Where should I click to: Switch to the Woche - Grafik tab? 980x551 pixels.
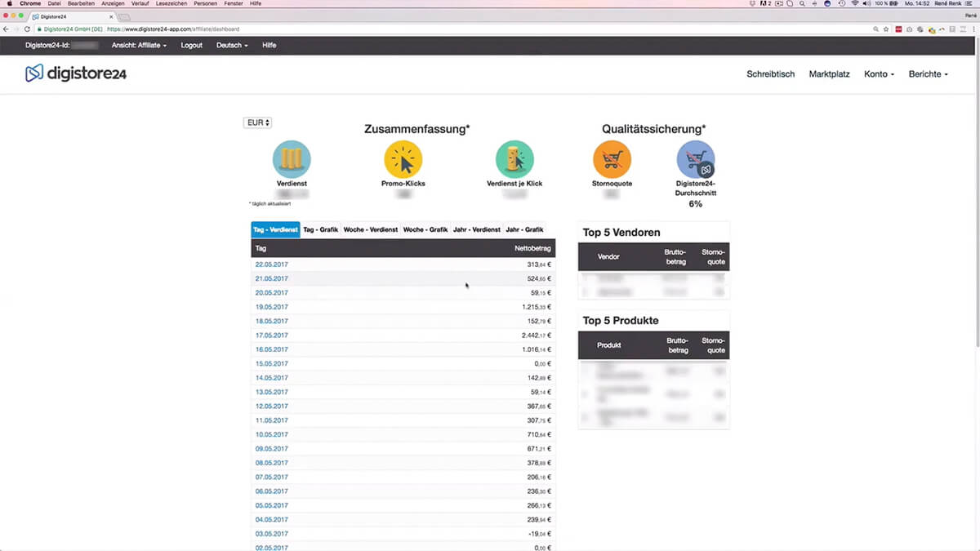(x=425, y=230)
